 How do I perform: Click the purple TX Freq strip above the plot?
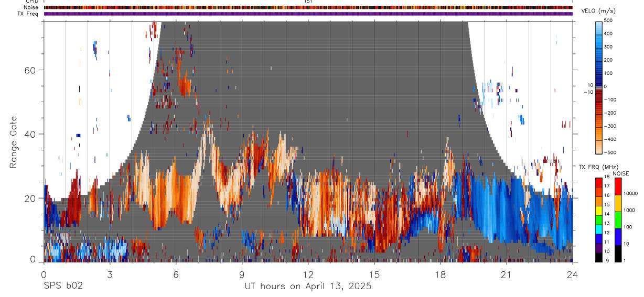(x=308, y=14)
